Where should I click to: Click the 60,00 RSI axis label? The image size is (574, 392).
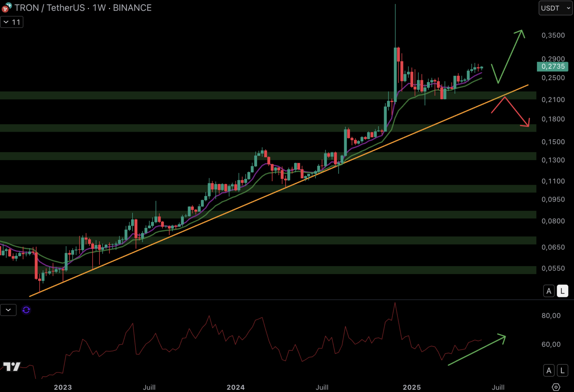pyautogui.click(x=551, y=344)
